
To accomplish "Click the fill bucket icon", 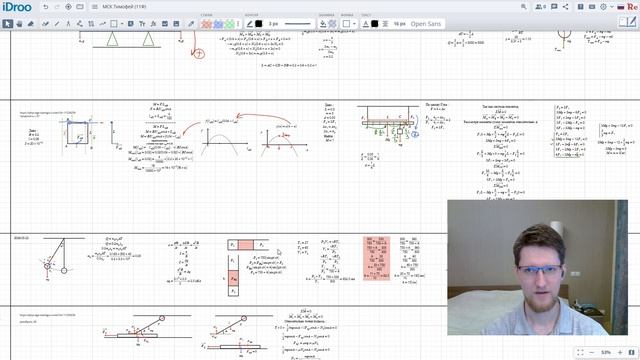I will [323, 24].
